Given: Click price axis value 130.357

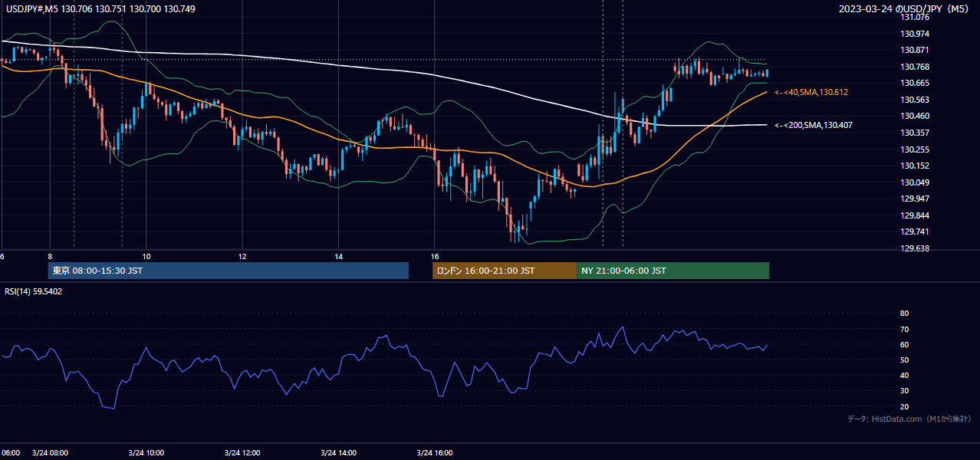Looking at the screenshot, I should (x=914, y=133).
